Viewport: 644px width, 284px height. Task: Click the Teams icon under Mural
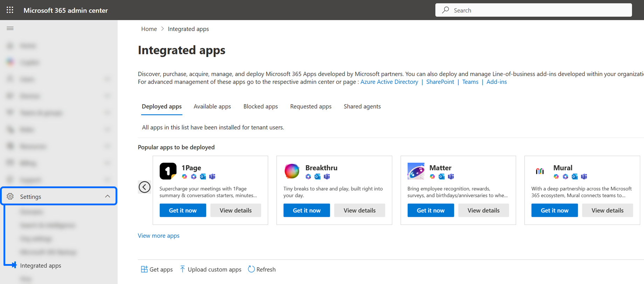point(584,177)
